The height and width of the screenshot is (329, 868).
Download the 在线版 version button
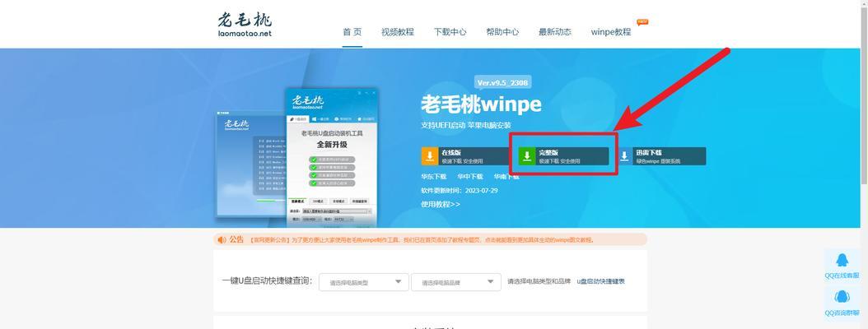click(466, 156)
